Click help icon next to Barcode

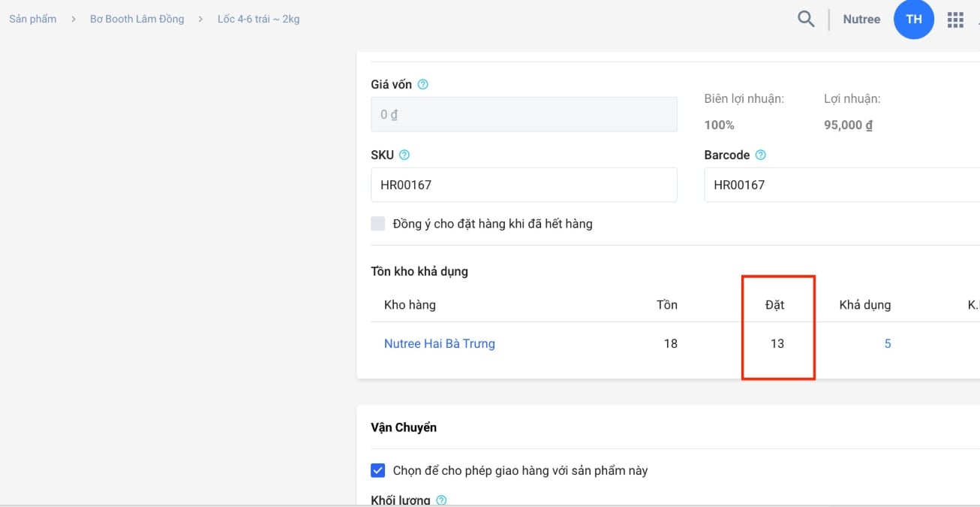tap(760, 155)
